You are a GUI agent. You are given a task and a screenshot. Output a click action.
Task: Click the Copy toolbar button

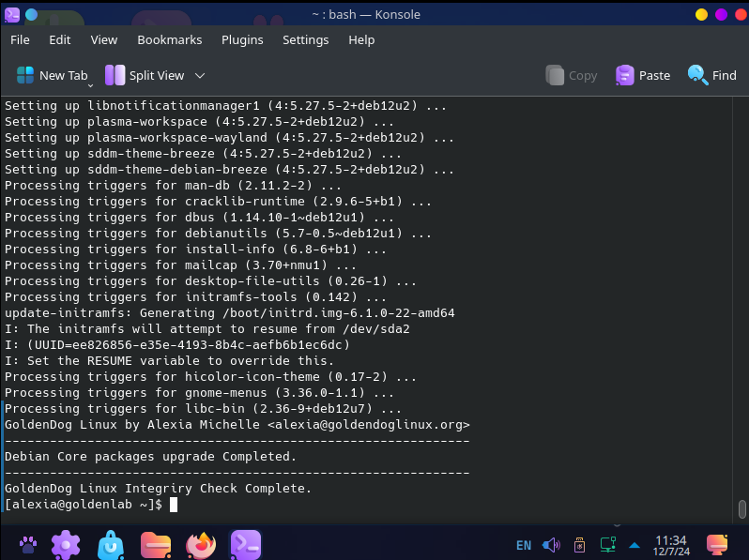pyautogui.click(x=572, y=75)
